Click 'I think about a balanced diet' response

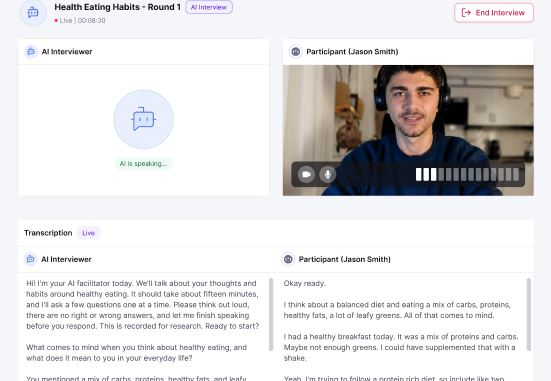397,310
